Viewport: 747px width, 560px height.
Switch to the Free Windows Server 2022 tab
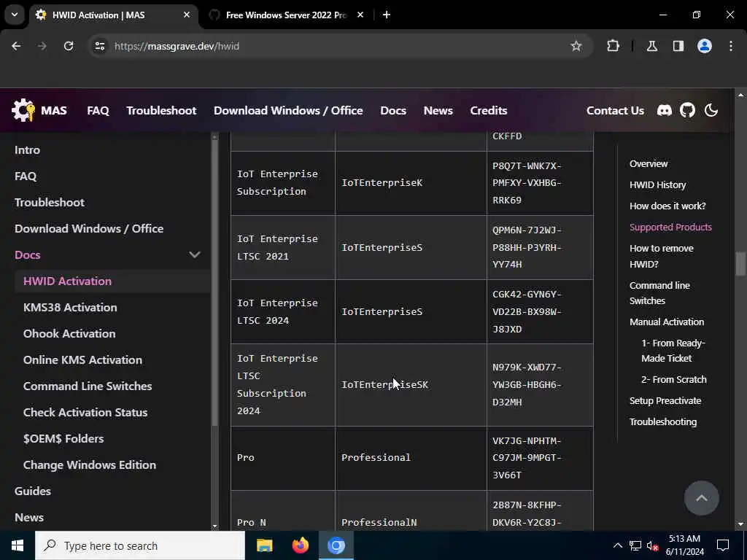click(x=286, y=15)
